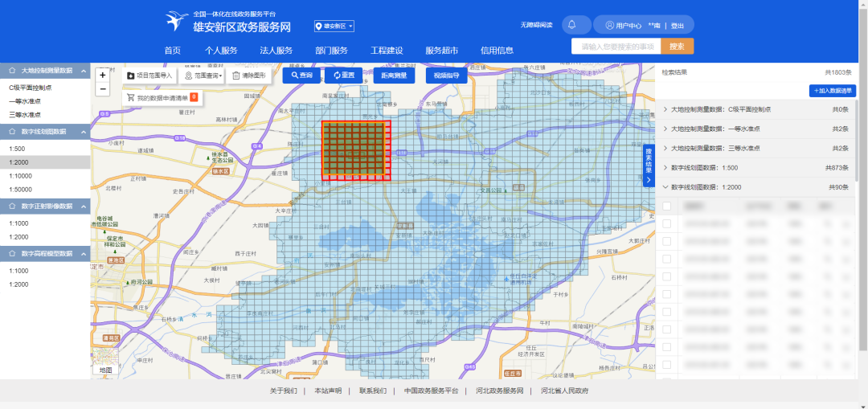Click the 重置 reset refresh button

point(343,76)
